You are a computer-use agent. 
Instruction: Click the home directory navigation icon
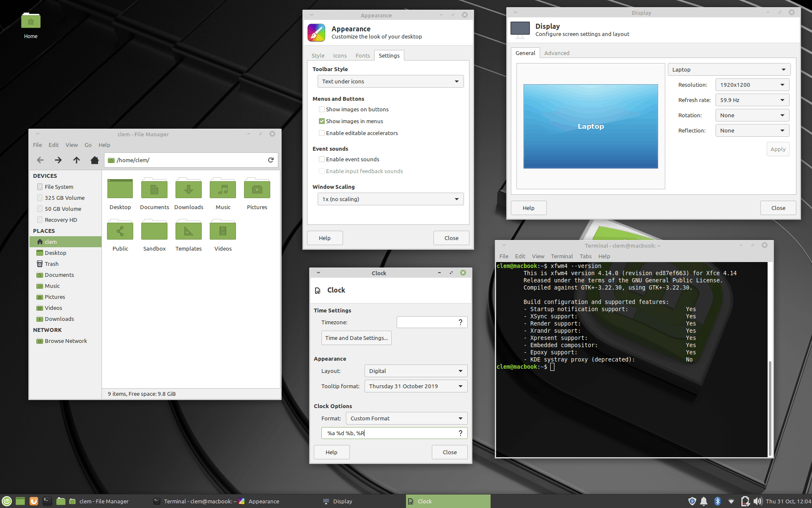(94, 160)
